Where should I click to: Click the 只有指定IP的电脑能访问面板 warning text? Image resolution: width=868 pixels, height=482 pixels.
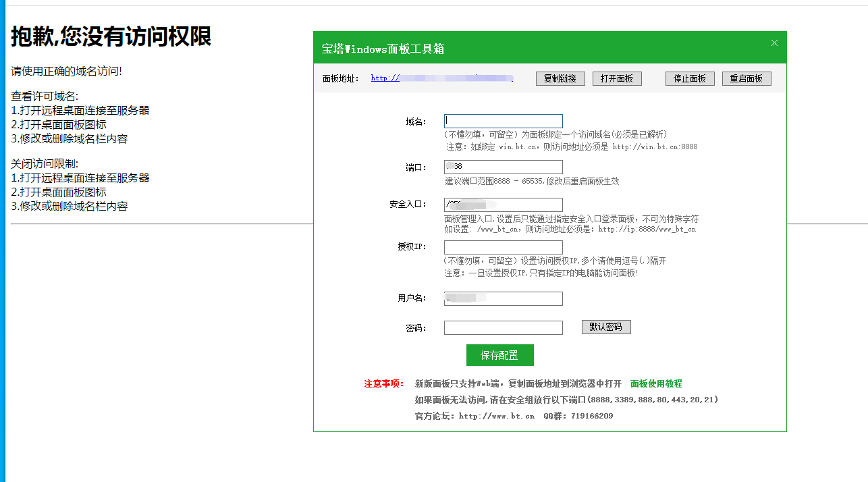pos(582,273)
